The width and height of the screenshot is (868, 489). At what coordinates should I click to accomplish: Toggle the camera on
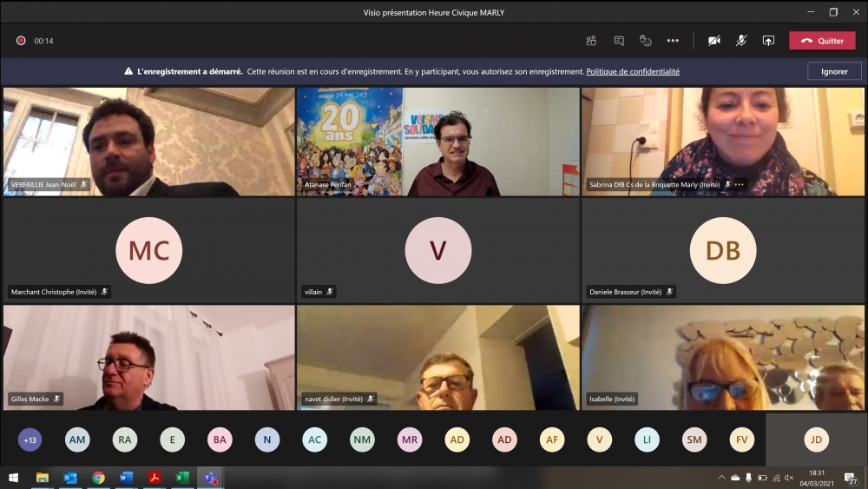(x=714, y=41)
